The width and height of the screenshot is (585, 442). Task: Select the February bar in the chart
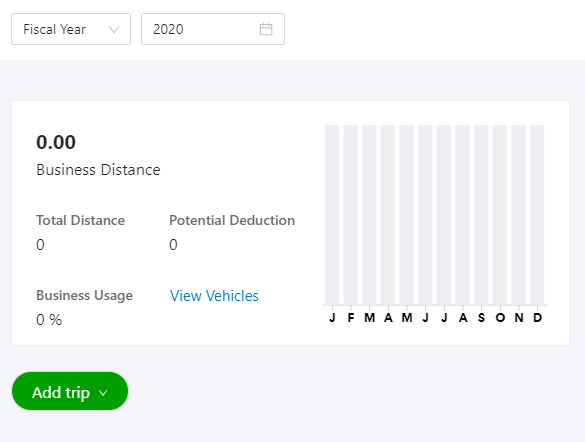(351, 214)
